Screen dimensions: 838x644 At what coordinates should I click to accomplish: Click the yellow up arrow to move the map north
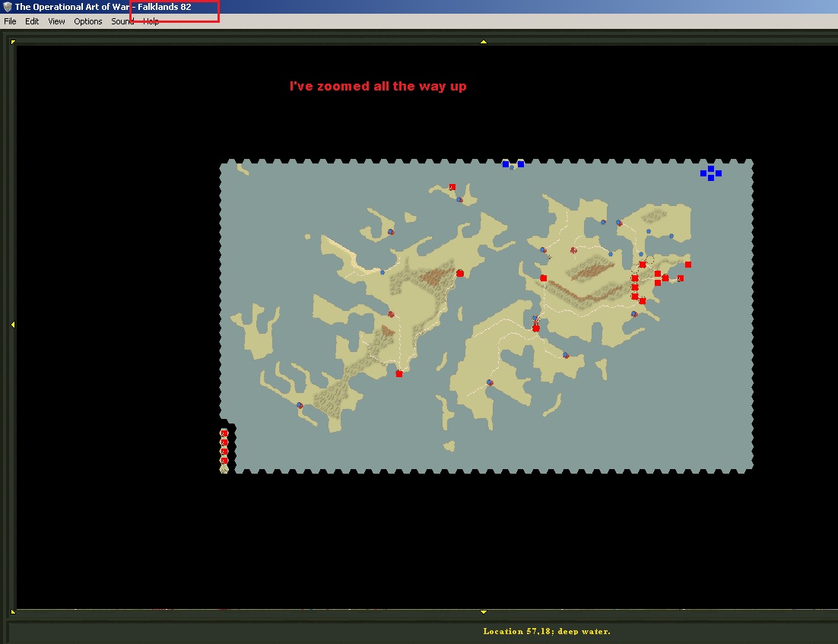point(483,42)
